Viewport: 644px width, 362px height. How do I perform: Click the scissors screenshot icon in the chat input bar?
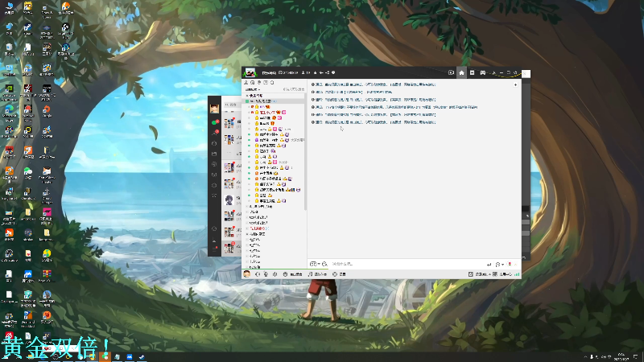tap(324, 264)
